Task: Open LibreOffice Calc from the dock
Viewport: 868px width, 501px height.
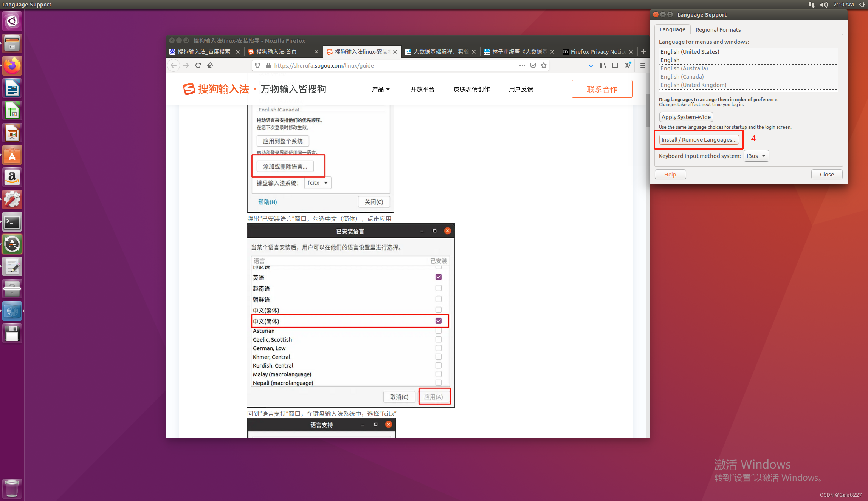Action: (12, 111)
